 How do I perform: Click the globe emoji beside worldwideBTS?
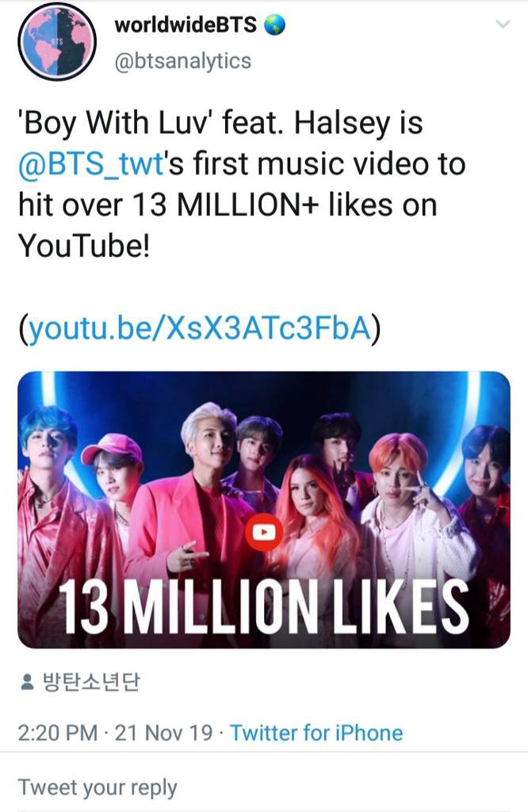point(275,25)
